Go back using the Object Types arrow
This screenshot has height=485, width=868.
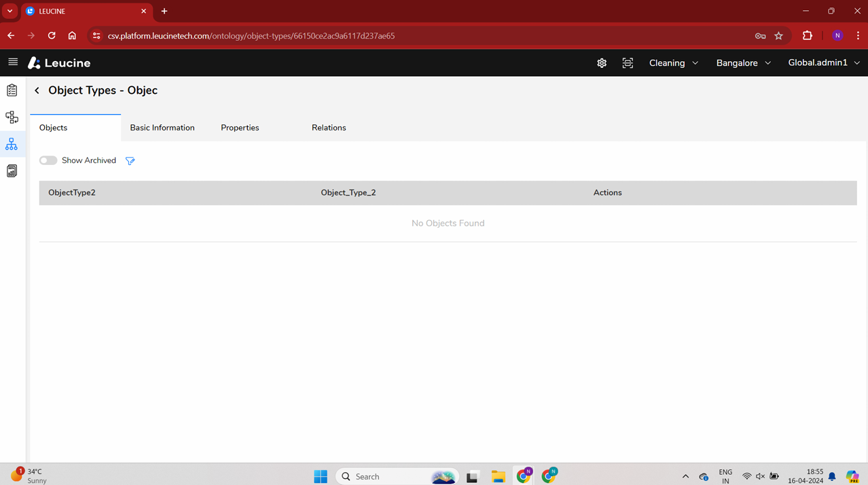37,90
